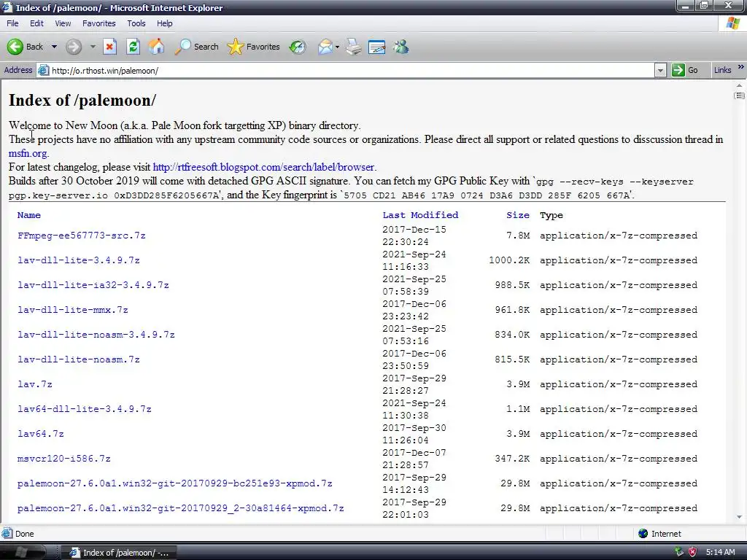Open the File menu

12,23
